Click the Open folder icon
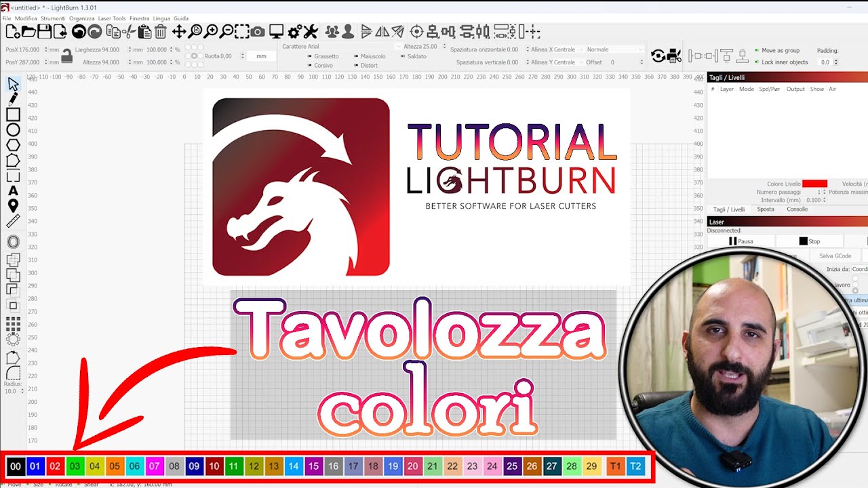 click(28, 31)
